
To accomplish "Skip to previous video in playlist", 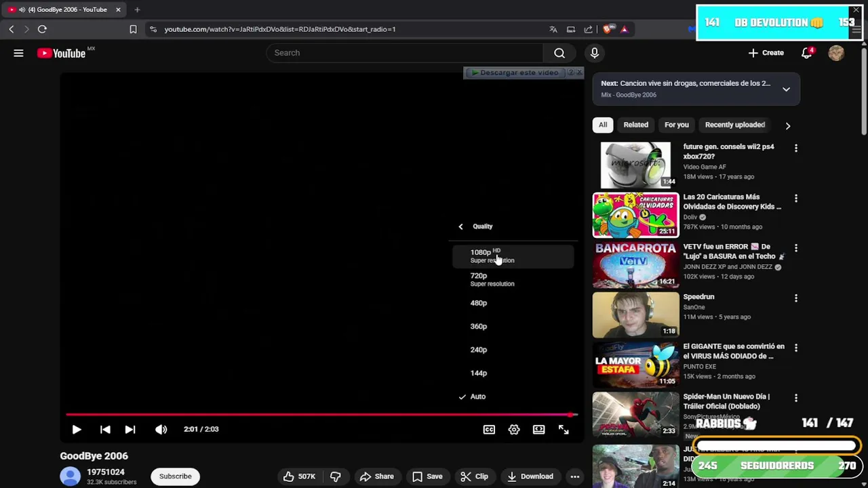I will (x=105, y=429).
